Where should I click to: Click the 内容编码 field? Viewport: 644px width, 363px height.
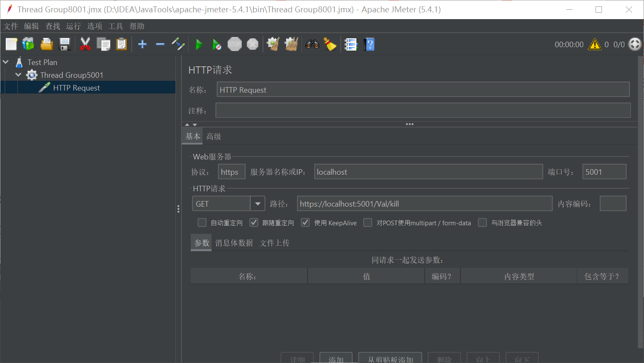pos(613,204)
